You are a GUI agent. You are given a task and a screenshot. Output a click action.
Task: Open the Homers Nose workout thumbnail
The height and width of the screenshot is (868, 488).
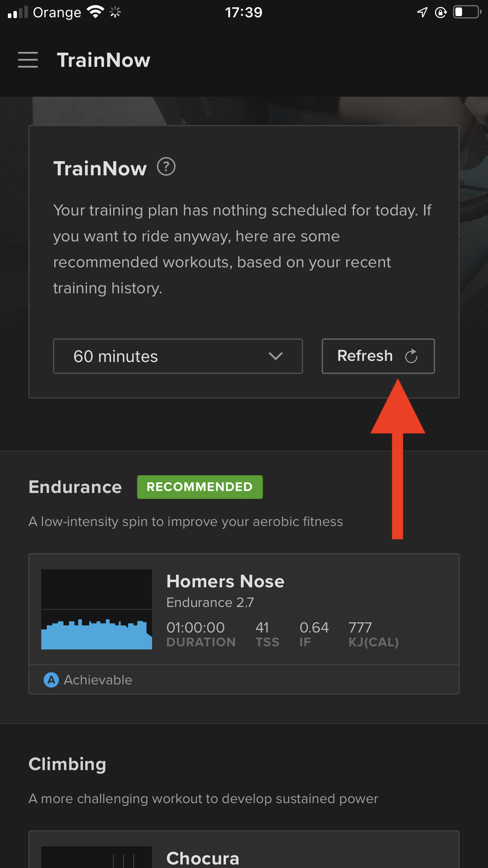point(97,609)
